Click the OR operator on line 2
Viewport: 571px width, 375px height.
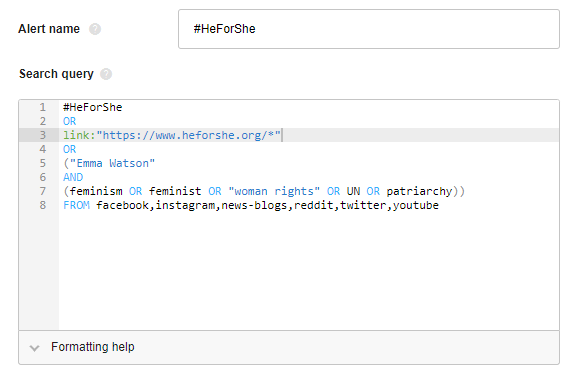click(x=70, y=121)
